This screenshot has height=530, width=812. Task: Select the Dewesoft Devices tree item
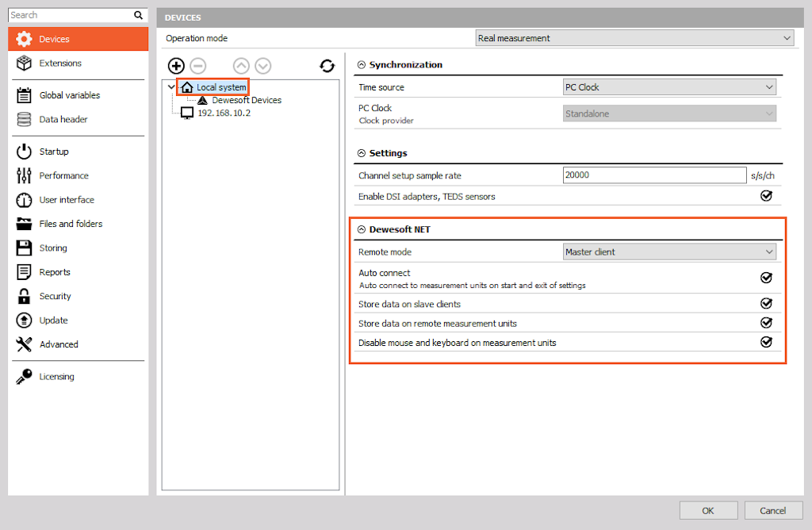(247, 100)
